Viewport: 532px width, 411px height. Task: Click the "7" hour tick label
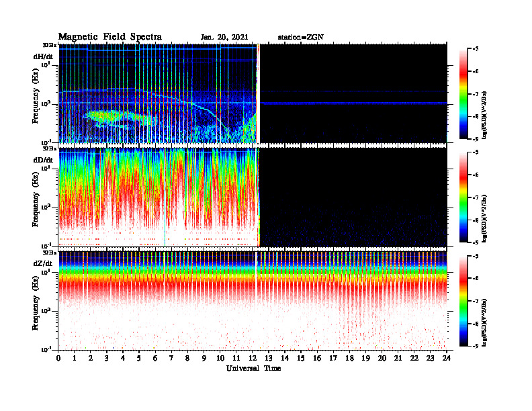(x=171, y=359)
